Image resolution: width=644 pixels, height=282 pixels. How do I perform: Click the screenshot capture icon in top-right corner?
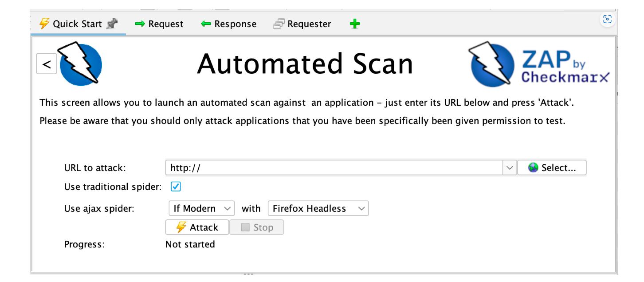607,19
